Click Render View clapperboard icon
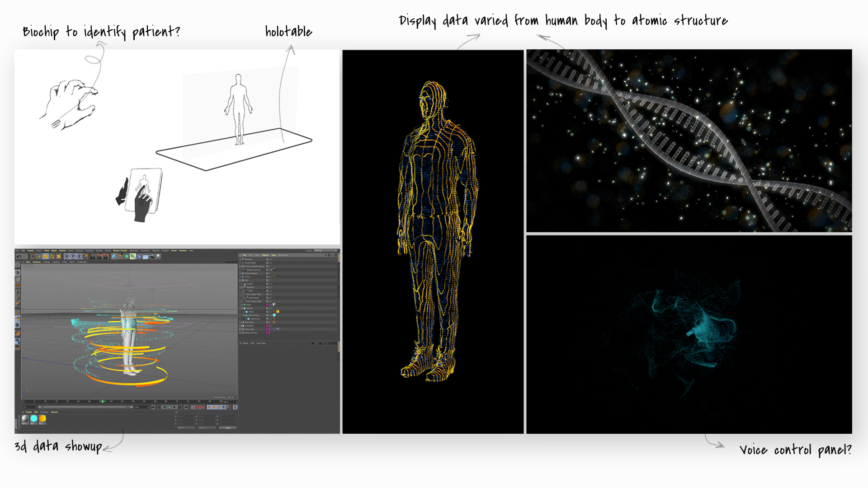This screenshot has height=488, width=868. pos(93,256)
